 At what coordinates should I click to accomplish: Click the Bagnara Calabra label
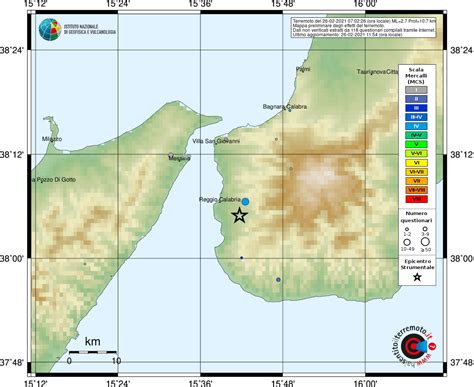point(285,107)
